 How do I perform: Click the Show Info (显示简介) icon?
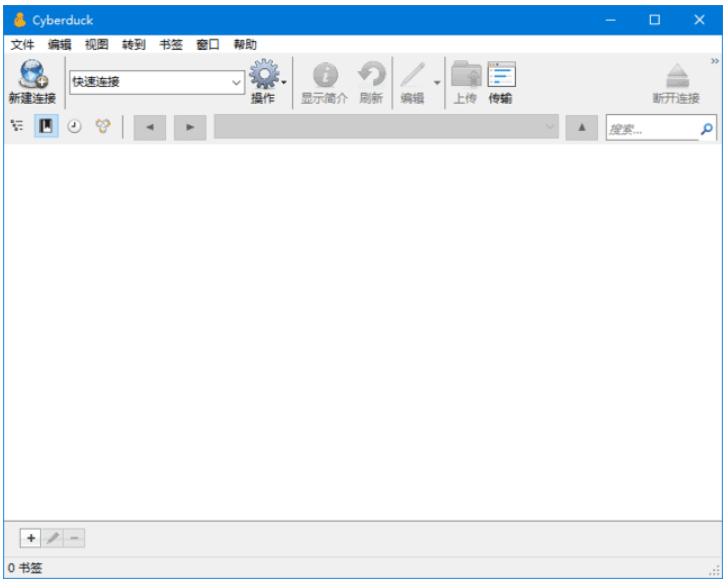pos(325,75)
